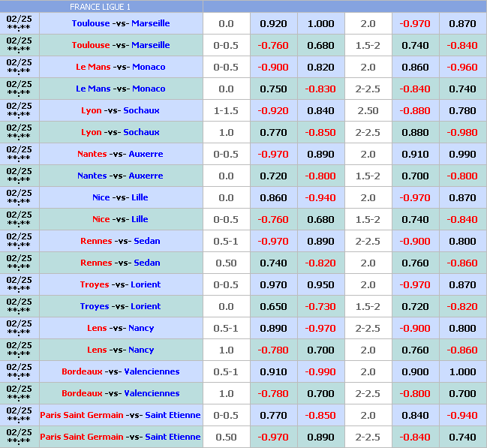Select the 0.920 odds for Toulouse -vs- Marseille
The image size is (487, 448).
point(273,23)
